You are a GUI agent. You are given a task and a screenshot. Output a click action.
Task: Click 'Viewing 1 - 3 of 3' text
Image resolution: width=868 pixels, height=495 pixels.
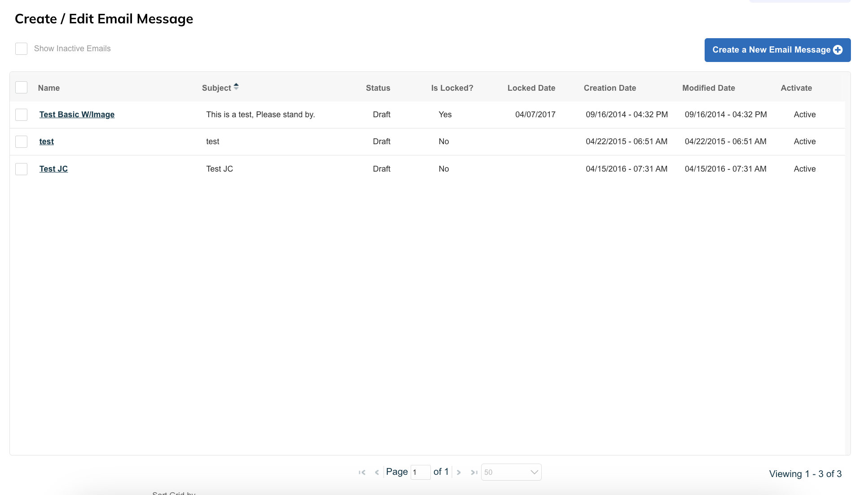coord(805,474)
